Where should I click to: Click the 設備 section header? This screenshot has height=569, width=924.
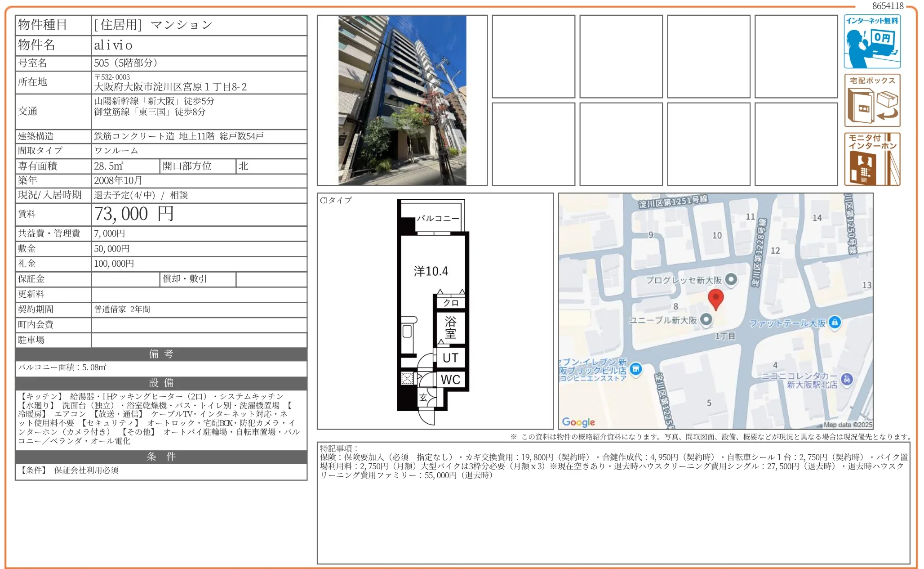coord(161,383)
